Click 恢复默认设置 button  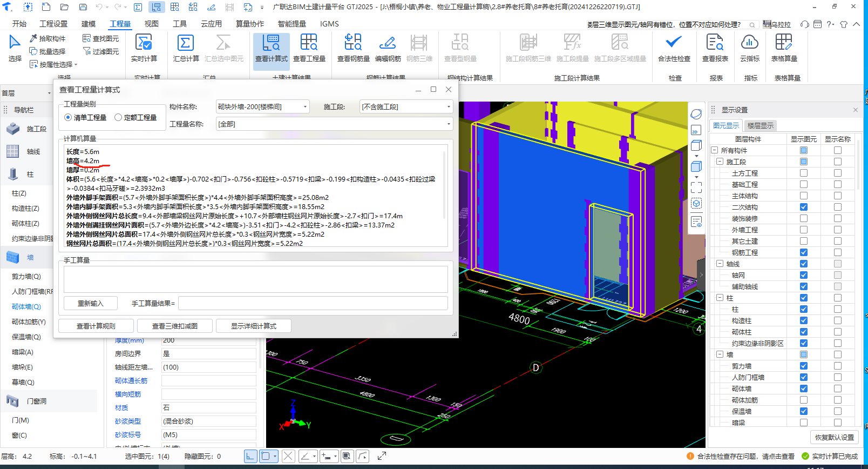835,437
